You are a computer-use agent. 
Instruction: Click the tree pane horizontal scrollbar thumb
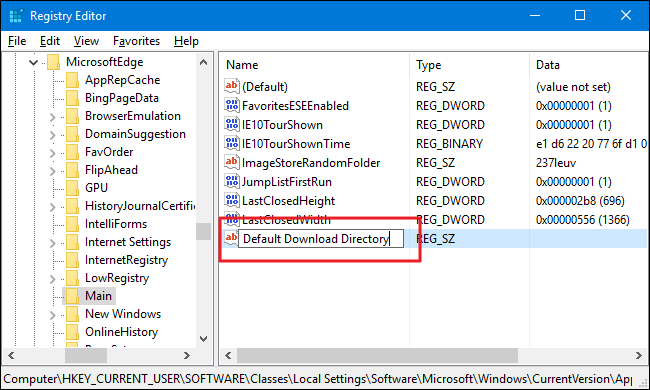(x=86, y=356)
